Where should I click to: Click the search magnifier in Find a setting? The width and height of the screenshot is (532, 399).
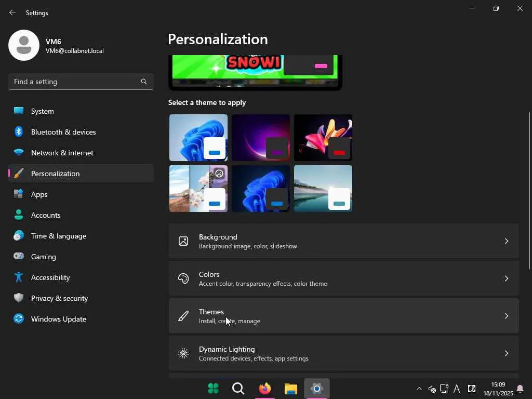pos(144,82)
